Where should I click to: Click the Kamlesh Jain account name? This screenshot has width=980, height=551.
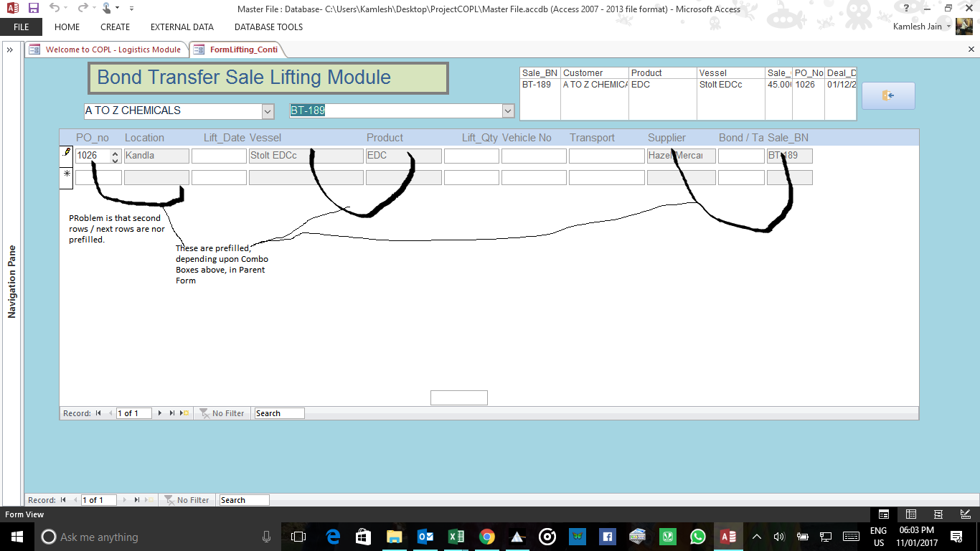pos(918,26)
